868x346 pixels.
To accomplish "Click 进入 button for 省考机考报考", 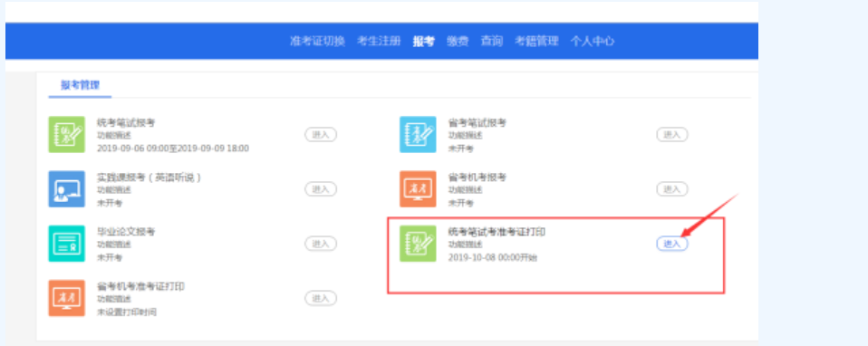I will pyautogui.click(x=672, y=188).
